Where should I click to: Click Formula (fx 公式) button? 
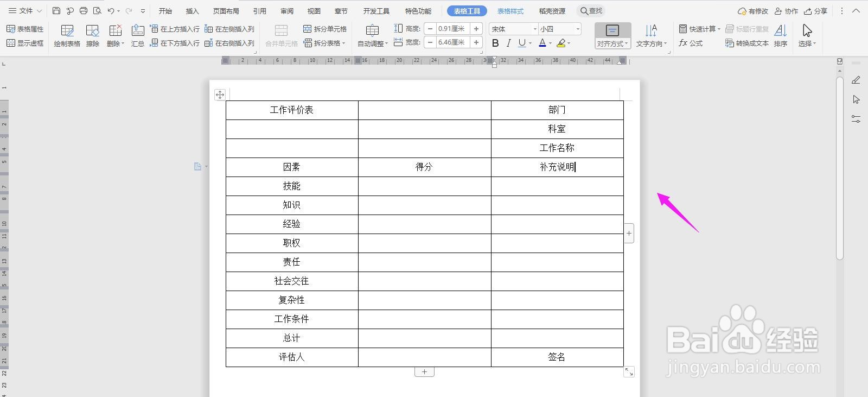click(691, 43)
